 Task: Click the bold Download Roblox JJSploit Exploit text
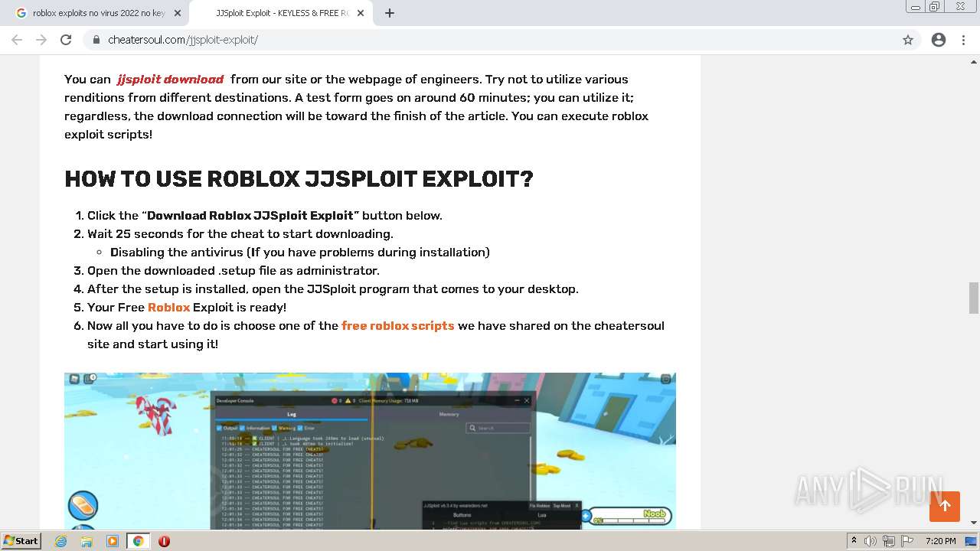pyautogui.click(x=250, y=215)
